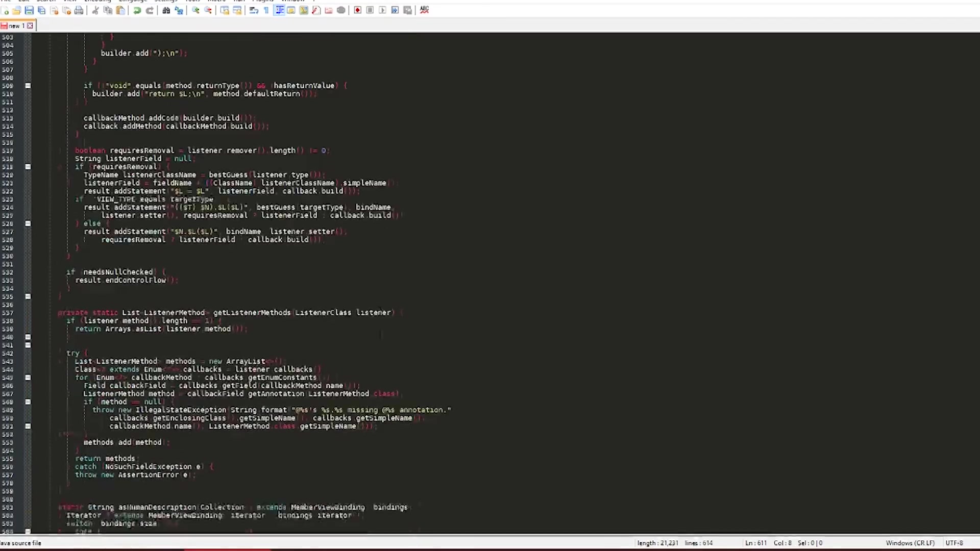
Task: Toggle Word Wrap in the toolbar
Action: (254, 10)
